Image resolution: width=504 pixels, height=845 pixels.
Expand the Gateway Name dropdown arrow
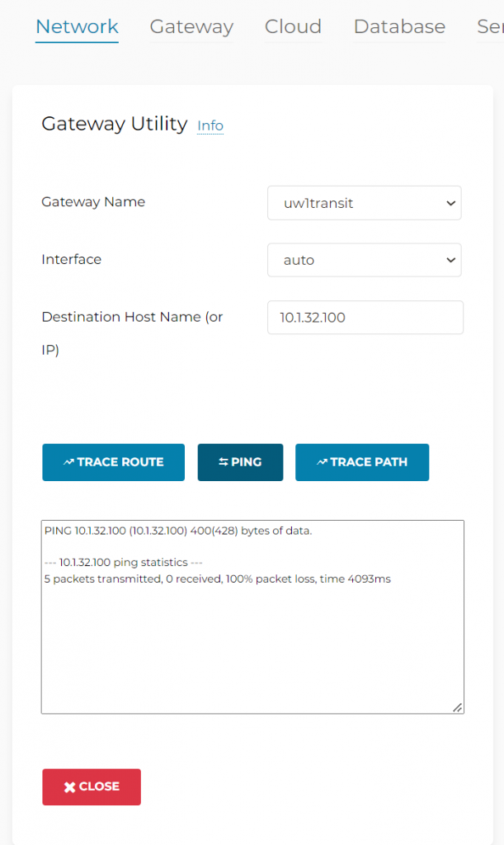(x=450, y=203)
